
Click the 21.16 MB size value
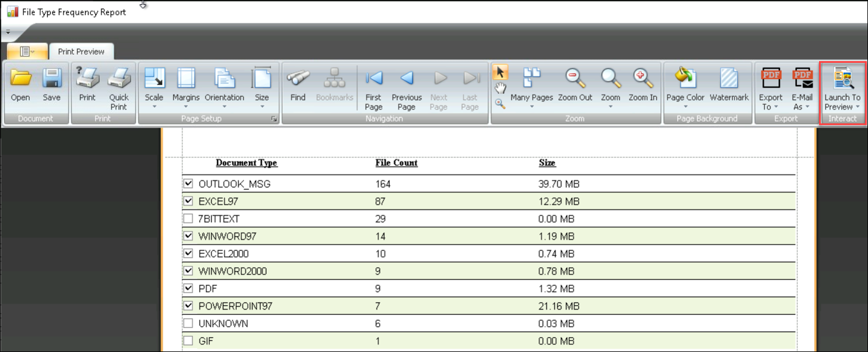pos(559,306)
